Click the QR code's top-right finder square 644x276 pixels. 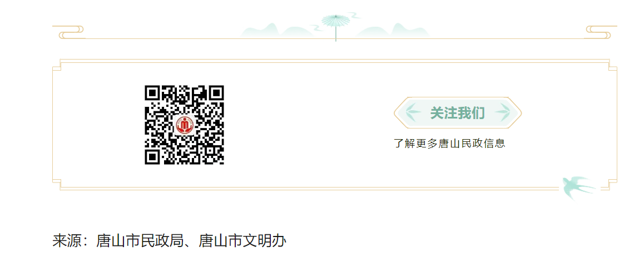(x=216, y=93)
